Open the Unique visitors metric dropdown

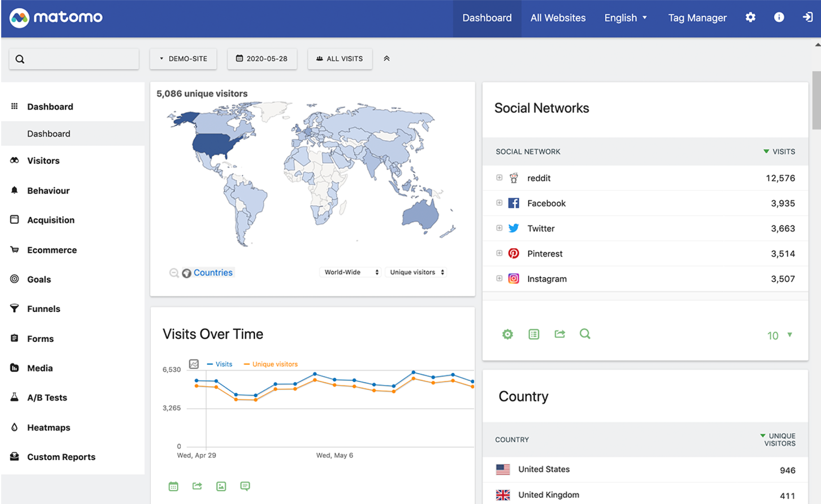coord(416,272)
